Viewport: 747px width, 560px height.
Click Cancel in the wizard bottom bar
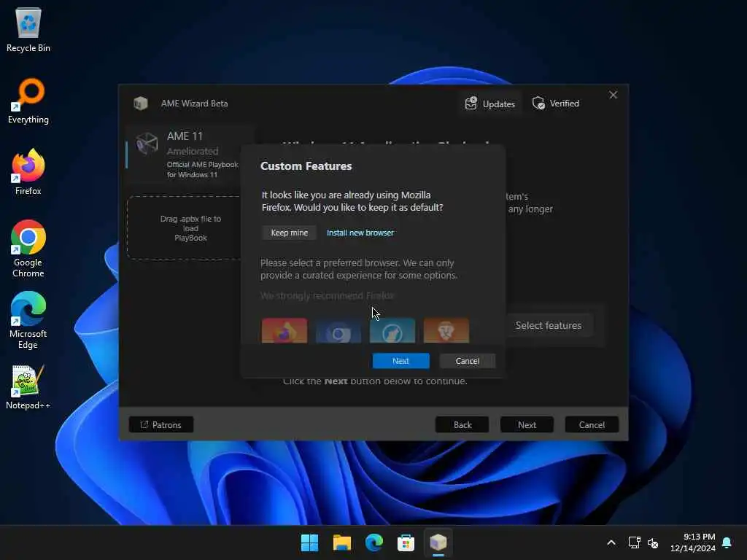[x=592, y=425]
